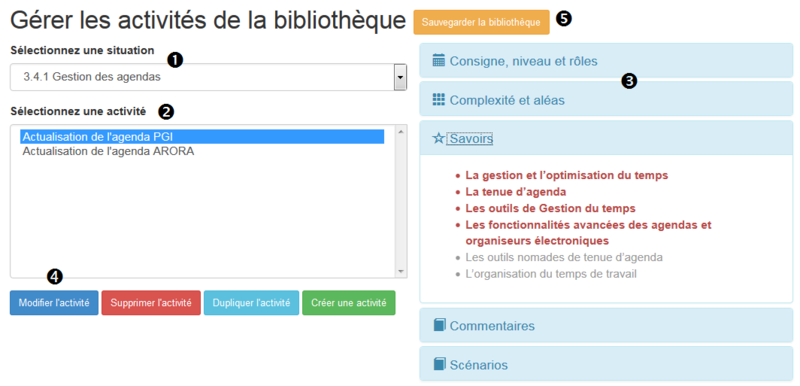Select Actualisation de l'agenda ARORA
The height and width of the screenshot is (386, 800).
108,151
